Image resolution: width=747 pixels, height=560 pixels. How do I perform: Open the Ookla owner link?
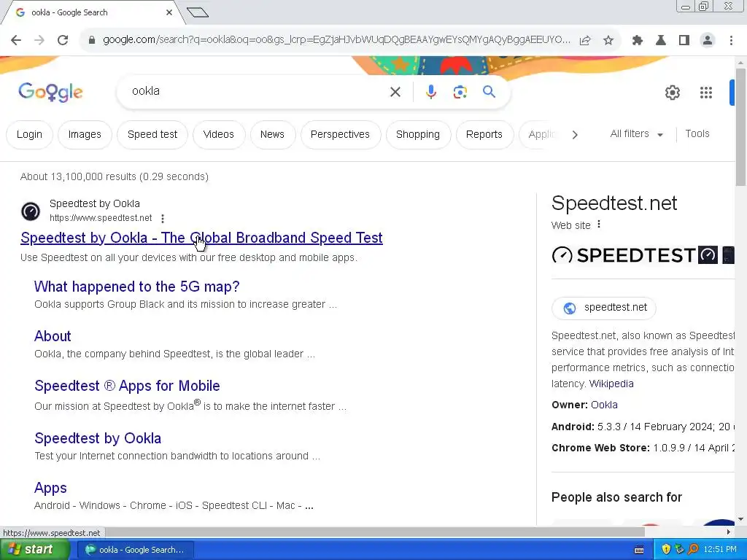click(x=604, y=405)
